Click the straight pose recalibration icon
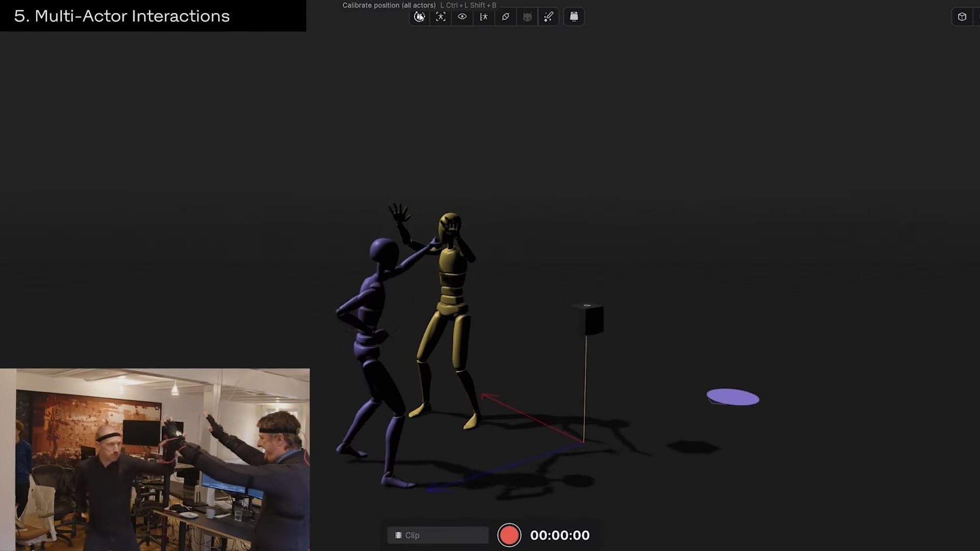980x551 pixels. coord(440,16)
